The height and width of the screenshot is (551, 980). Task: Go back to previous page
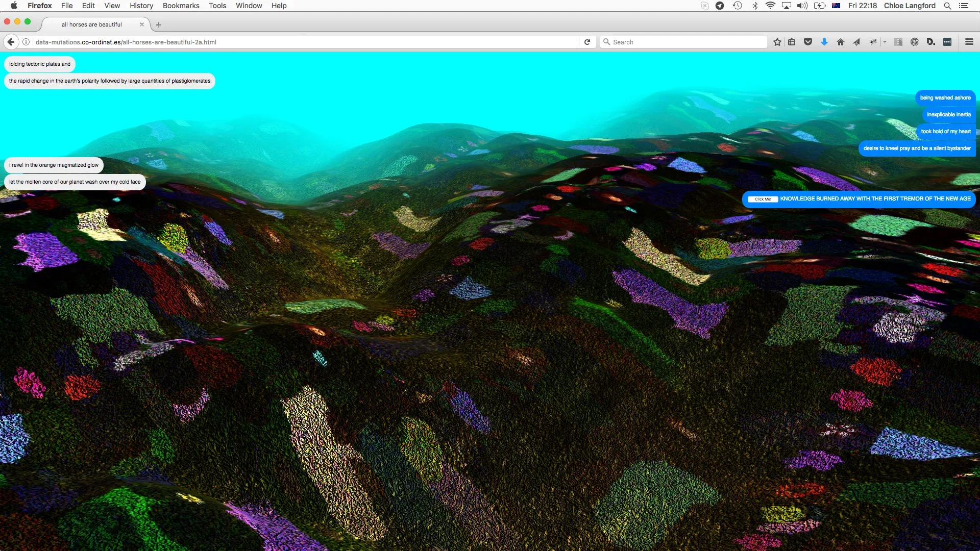(11, 42)
